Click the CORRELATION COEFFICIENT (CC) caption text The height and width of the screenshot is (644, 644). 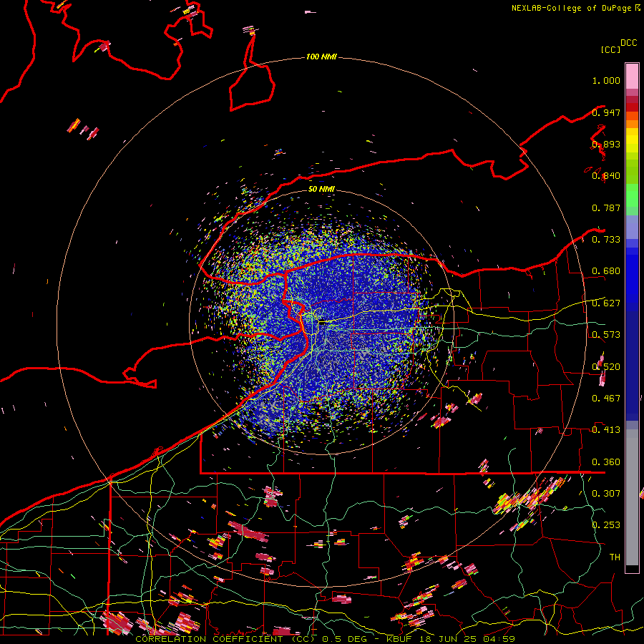click(x=225, y=639)
